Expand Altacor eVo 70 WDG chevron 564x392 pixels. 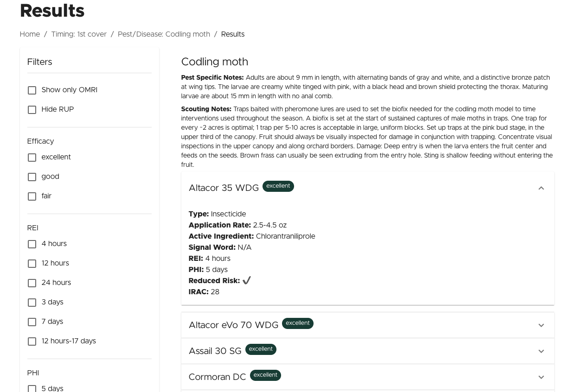coord(541,325)
